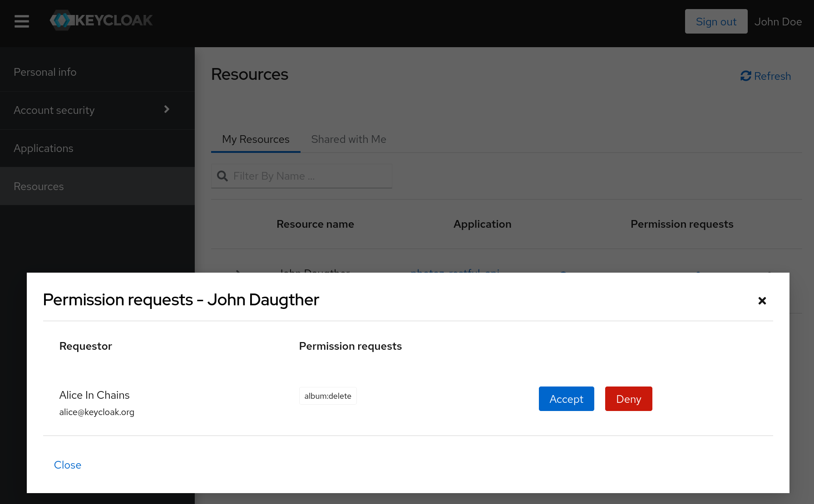Open Personal info in the sidebar
This screenshot has width=814, height=504.
point(45,72)
